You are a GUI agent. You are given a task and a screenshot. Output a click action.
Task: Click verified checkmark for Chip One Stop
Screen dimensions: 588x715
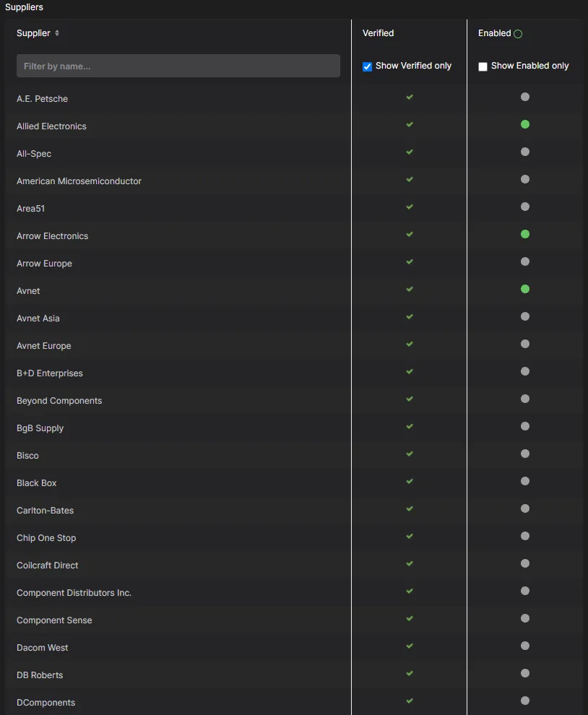click(x=410, y=536)
